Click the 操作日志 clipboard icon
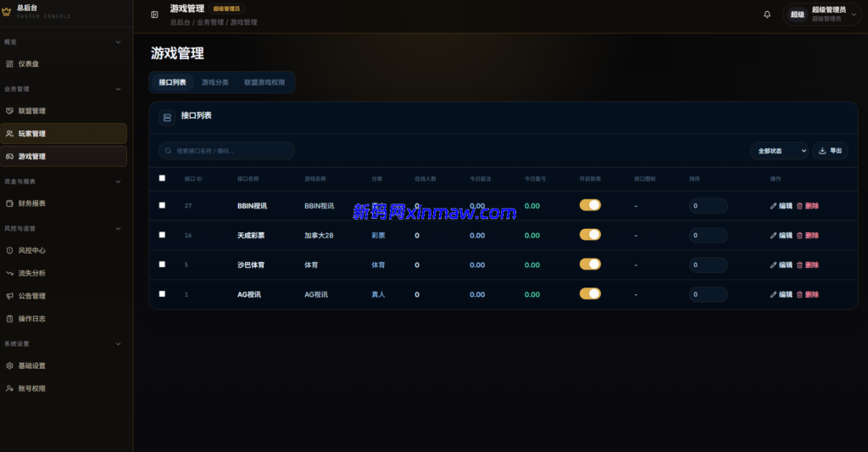Image resolution: width=868 pixels, height=452 pixels. coord(9,319)
